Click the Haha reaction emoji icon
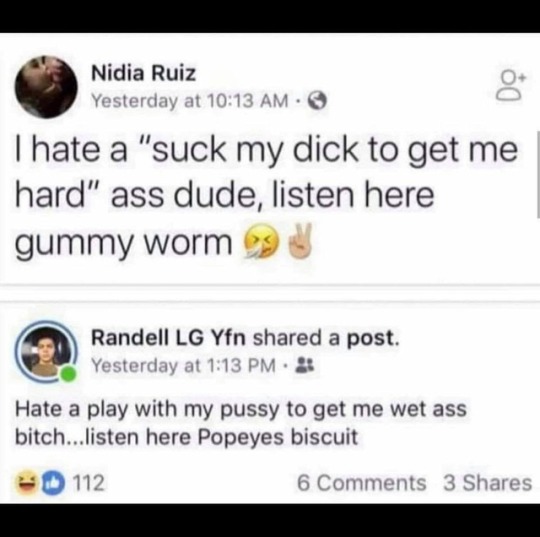This screenshot has height=537, width=540. point(25,482)
